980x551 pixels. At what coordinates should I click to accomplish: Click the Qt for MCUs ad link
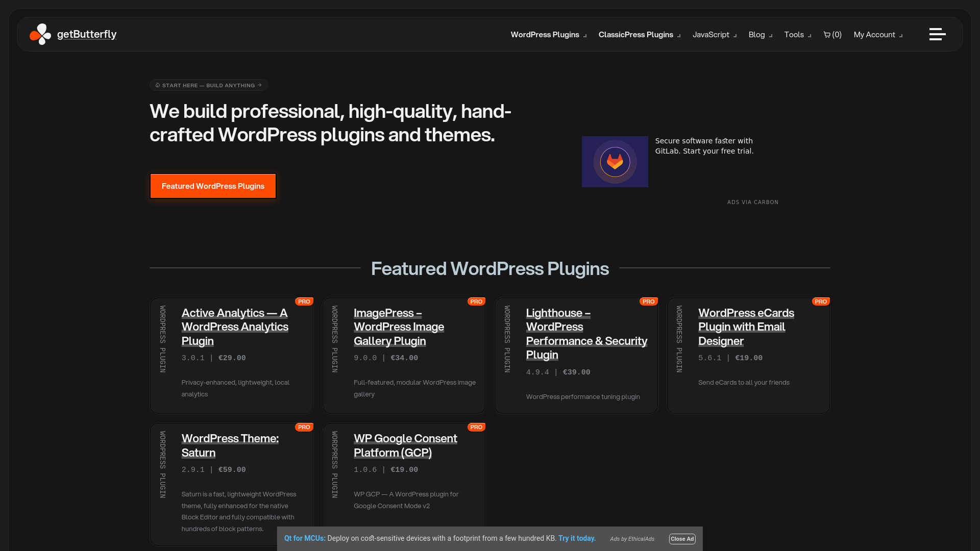(305, 538)
